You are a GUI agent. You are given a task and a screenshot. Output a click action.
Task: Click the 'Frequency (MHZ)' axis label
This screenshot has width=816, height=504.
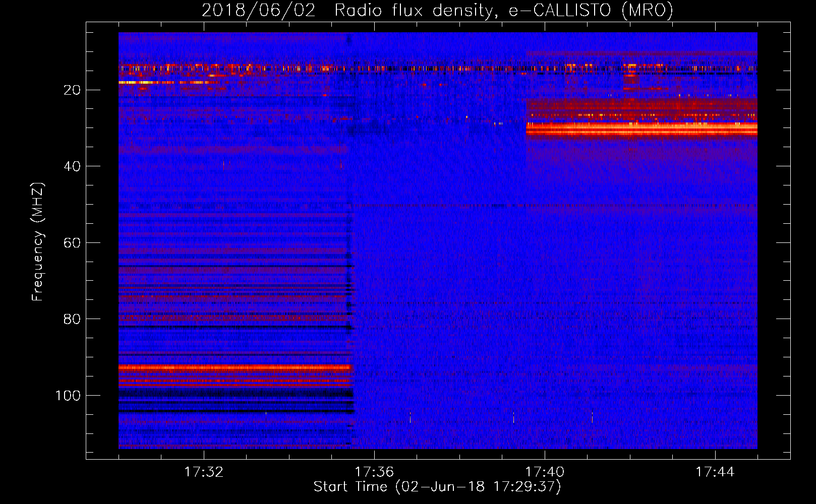38,242
